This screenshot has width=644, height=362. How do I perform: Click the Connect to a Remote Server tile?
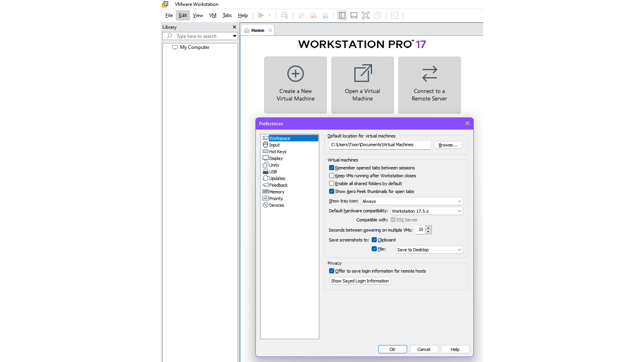click(430, 85)
